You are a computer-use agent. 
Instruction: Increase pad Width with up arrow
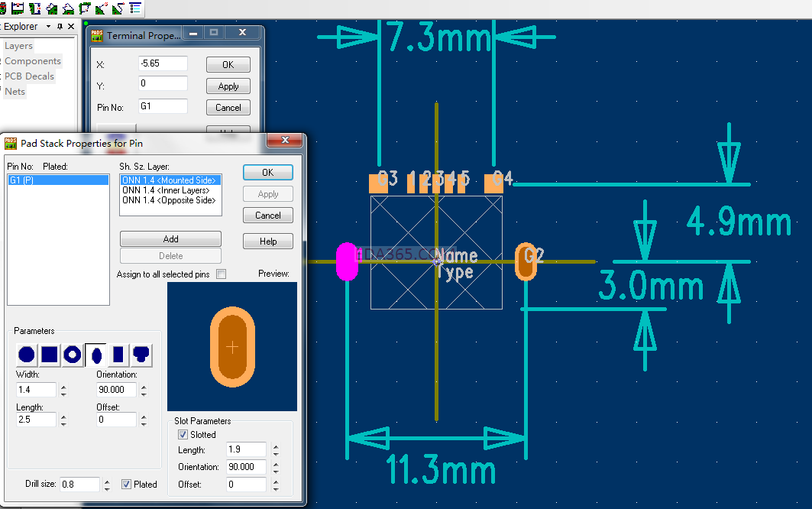[63, 386]
